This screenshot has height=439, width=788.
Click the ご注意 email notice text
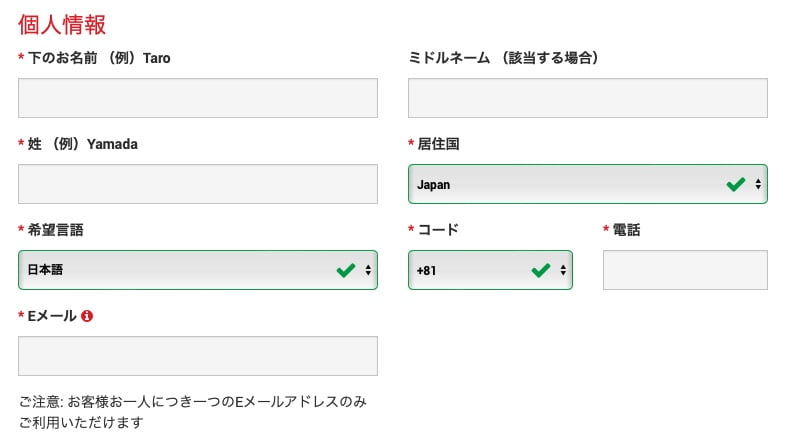tap(193, 412)
